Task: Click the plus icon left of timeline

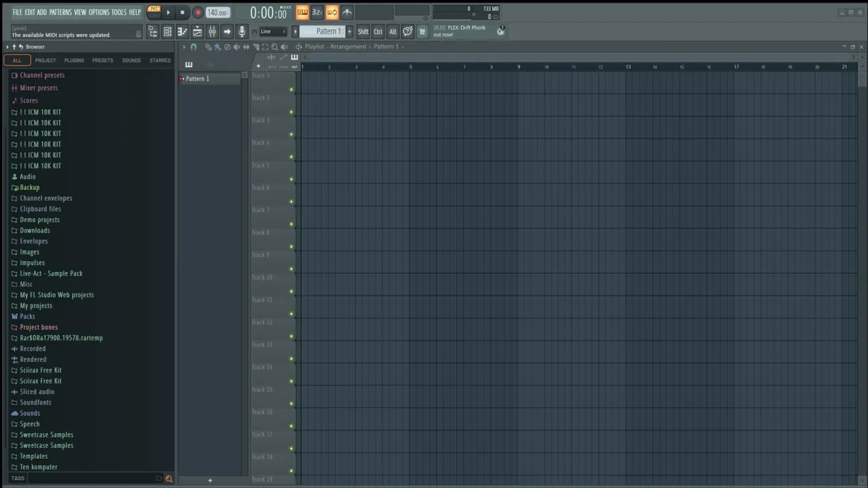Action: click(x=258, y=66)
